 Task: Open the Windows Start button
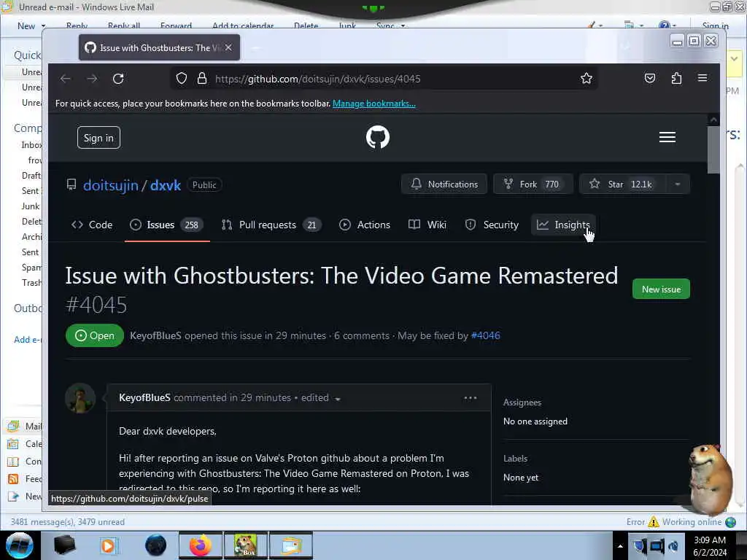19,545
